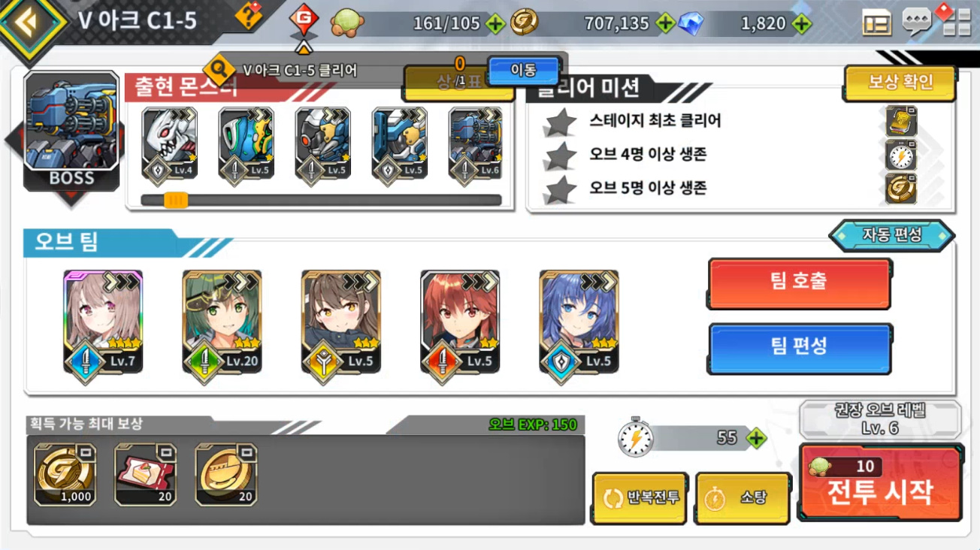Open the chat speech bubble icon

(x=917, y=22)
